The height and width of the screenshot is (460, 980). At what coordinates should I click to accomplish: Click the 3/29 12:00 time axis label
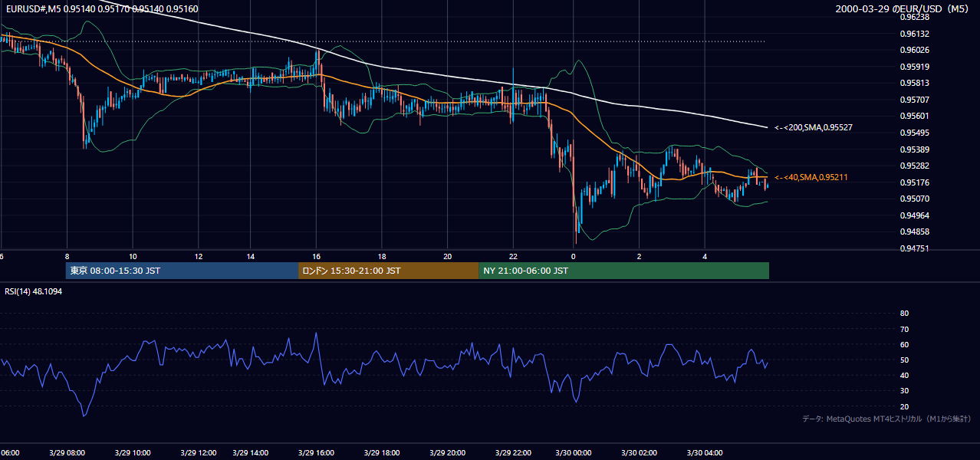tap(199, 453)
